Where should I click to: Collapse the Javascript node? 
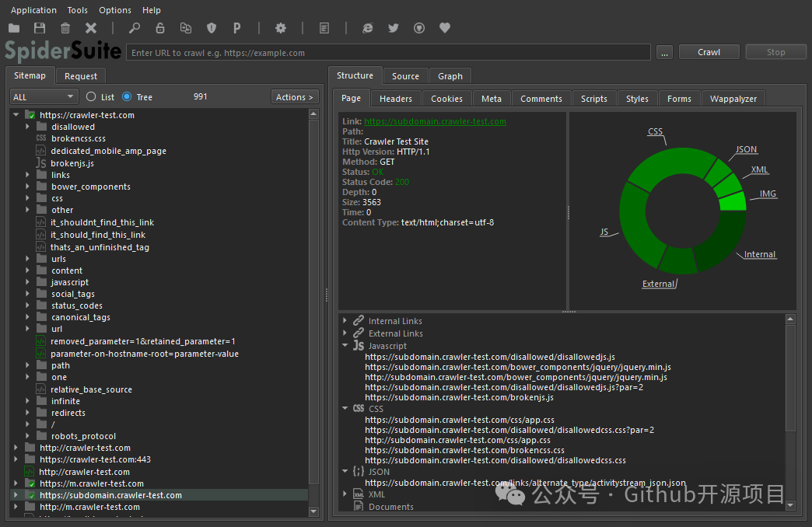(345, 345)
